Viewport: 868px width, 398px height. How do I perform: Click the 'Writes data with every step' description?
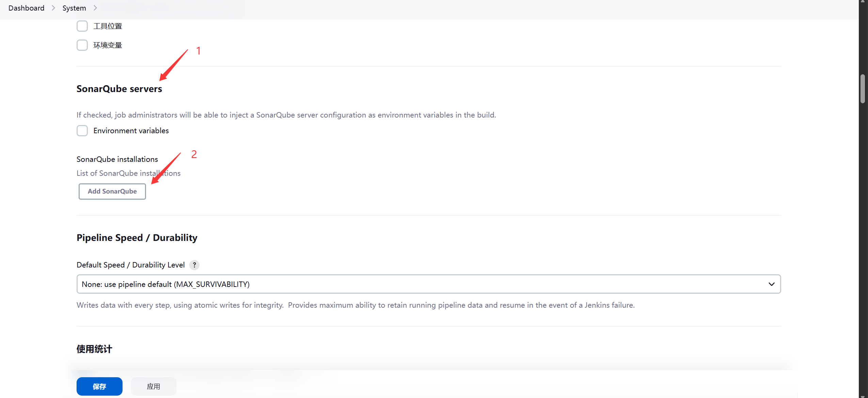click(355, 305)
